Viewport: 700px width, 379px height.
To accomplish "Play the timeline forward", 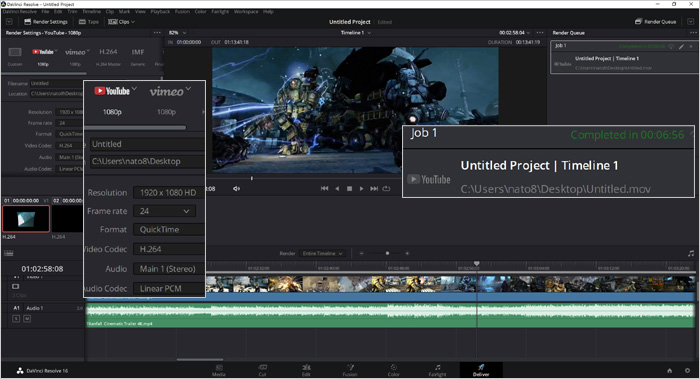I will tap(361, 189).
